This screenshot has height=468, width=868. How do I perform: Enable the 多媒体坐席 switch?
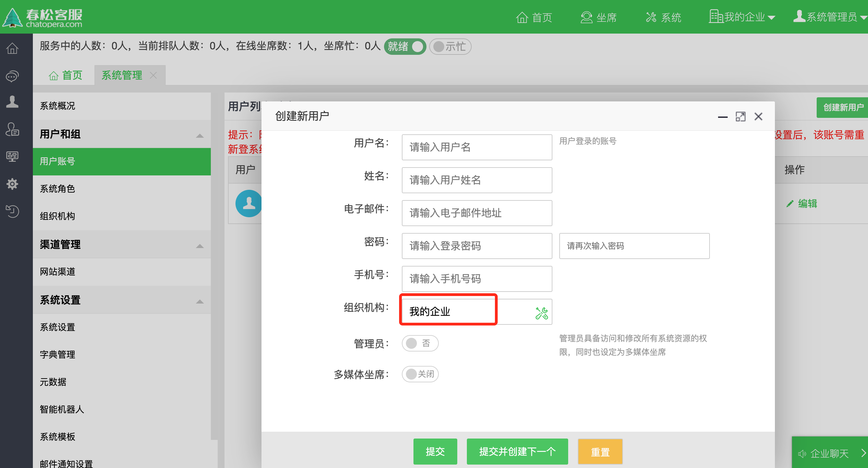(420, 374)
